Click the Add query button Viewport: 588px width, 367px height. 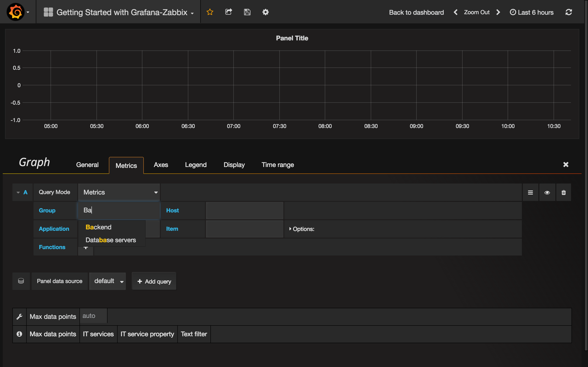click(x=154, y=281)
